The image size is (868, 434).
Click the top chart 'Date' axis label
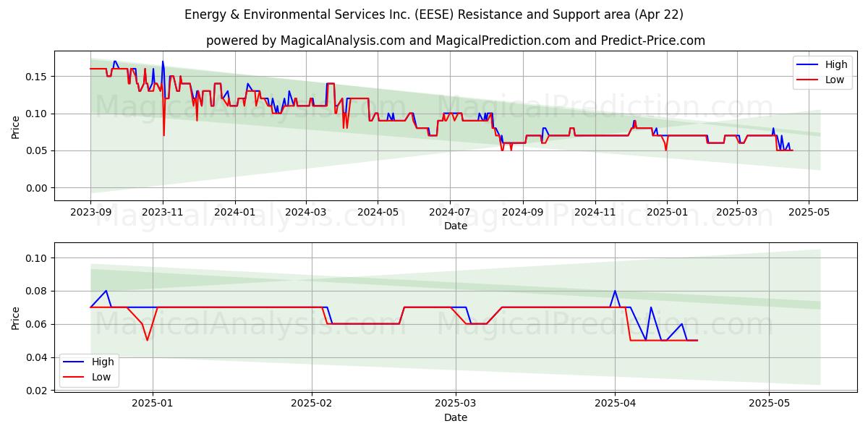pos(456,226)
